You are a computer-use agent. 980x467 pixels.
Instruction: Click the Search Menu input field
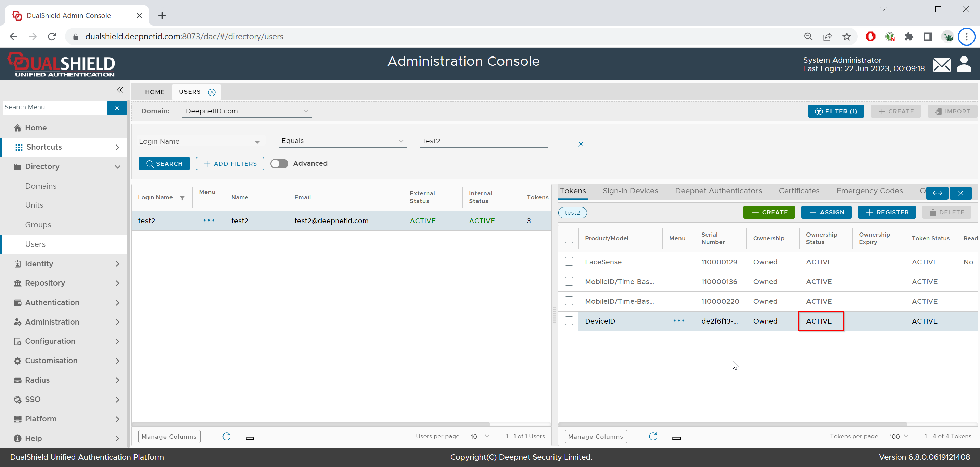[54, 107]
